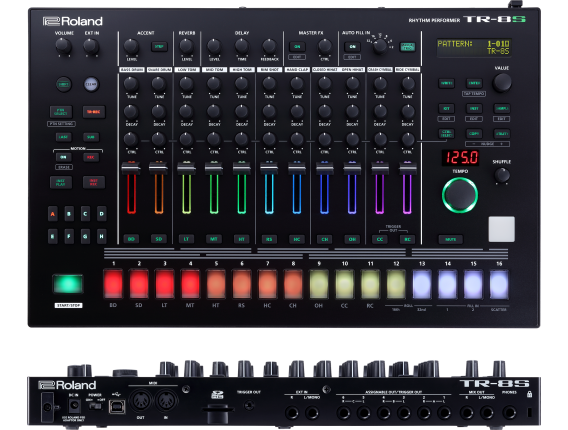Screen dimensions: 568x430
Task: Toggle the MUTE button
Action: 451,239
